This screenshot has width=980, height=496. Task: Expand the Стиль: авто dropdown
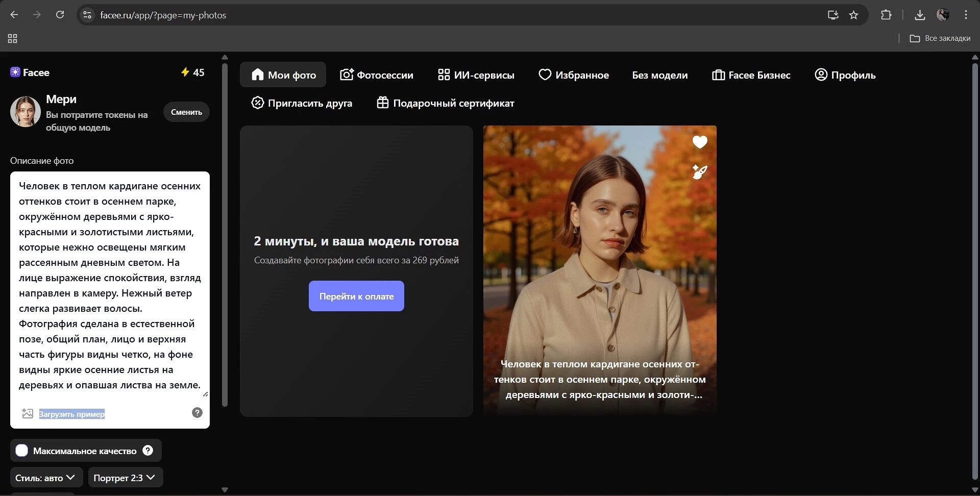[45, 478]
